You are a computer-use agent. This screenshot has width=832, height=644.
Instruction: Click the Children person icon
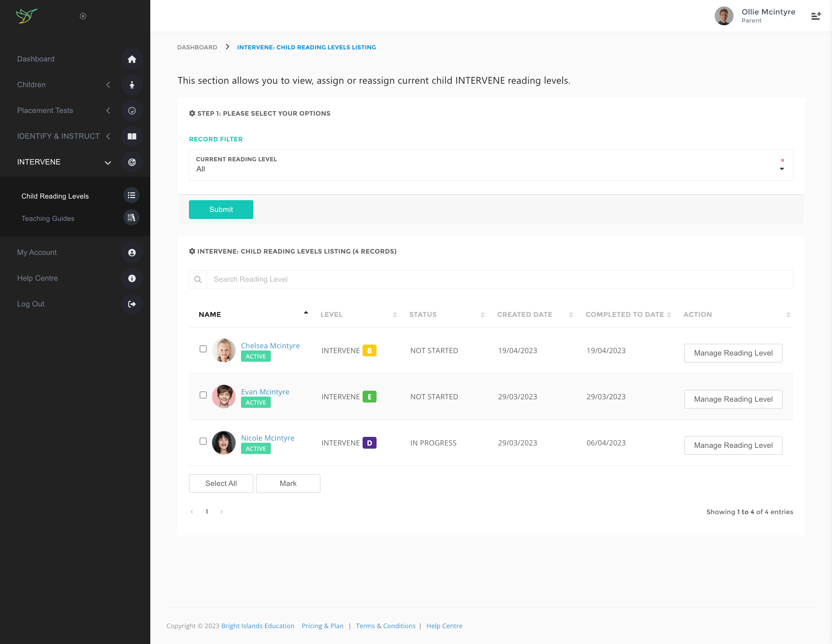[x=132, y=85]
